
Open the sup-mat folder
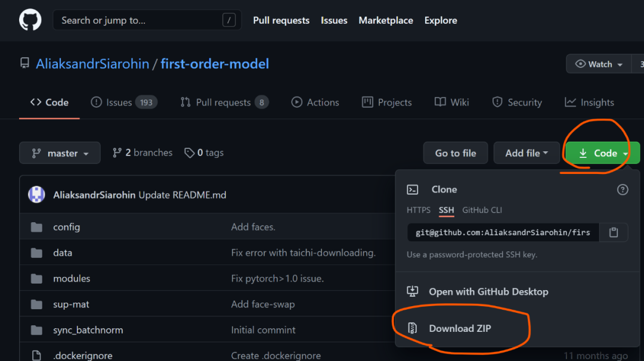[71, 304]
